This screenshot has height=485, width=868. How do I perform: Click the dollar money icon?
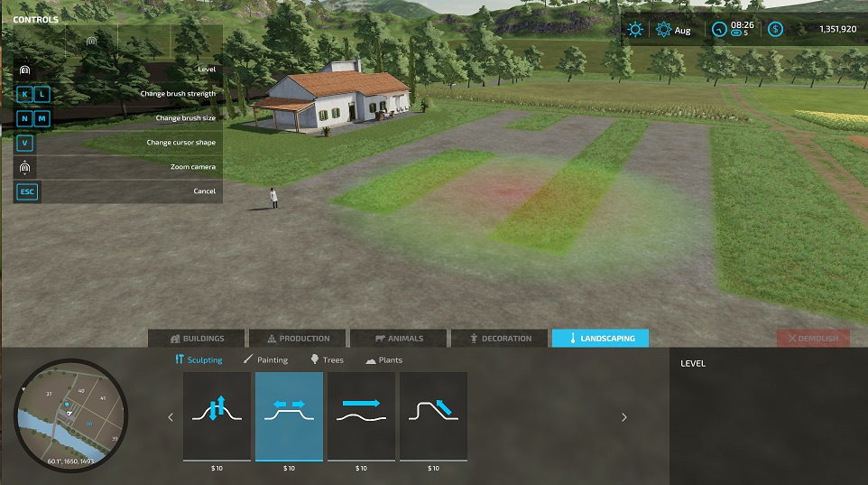pyautogui.click(x=775, y=30)
